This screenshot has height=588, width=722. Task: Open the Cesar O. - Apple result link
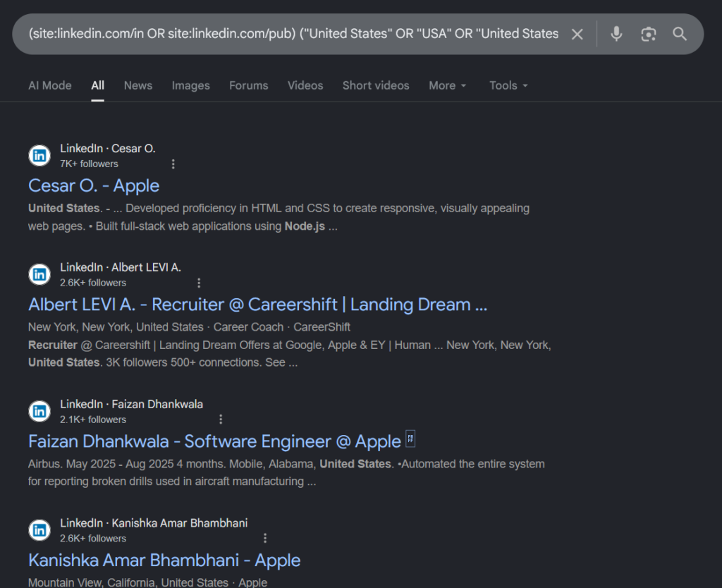click(94, 185)
